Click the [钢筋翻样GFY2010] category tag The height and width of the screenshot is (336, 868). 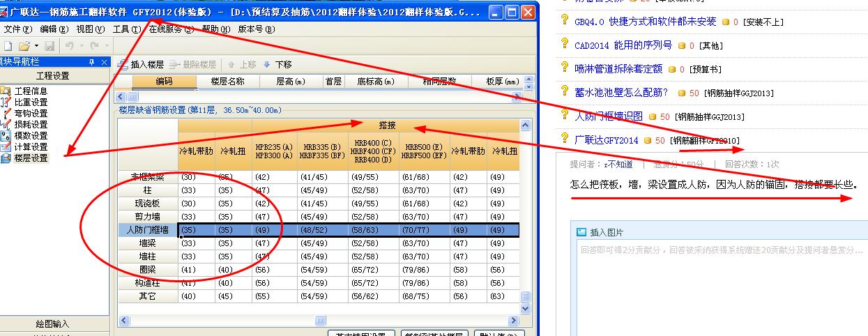pos(705,141)
